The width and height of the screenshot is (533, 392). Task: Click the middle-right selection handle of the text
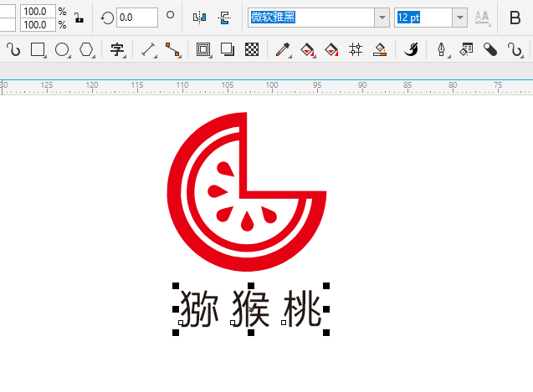click(x=326, y=309)
